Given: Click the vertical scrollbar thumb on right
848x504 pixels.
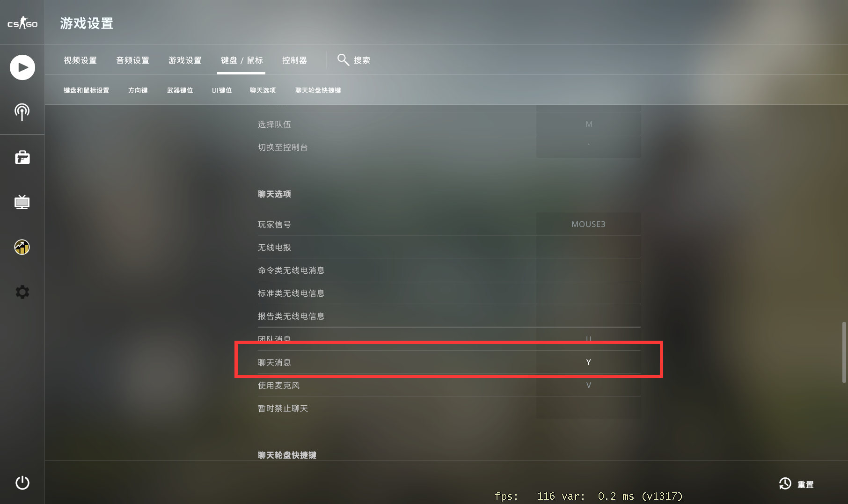Looking at the screenshot, I should (844, 352).
